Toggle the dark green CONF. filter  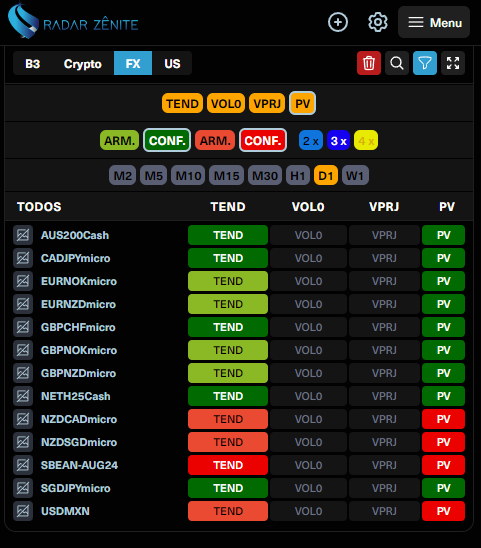pos(167,140)
